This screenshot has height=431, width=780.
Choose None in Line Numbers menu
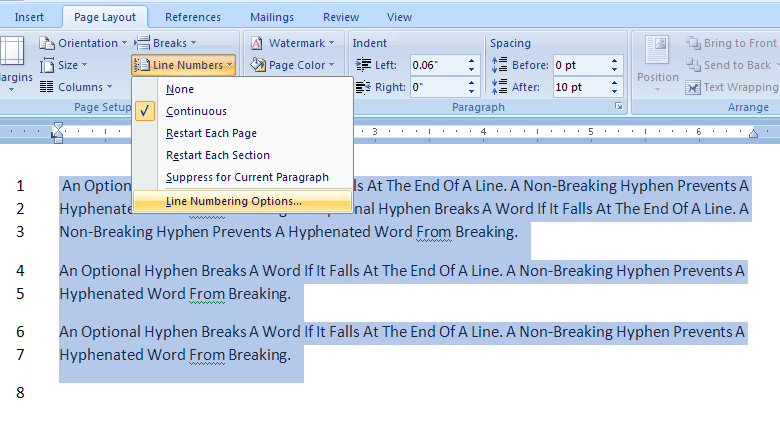point(243,89)
